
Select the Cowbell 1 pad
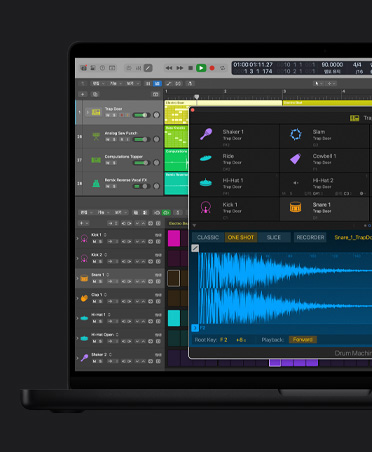tap(324, 161)
